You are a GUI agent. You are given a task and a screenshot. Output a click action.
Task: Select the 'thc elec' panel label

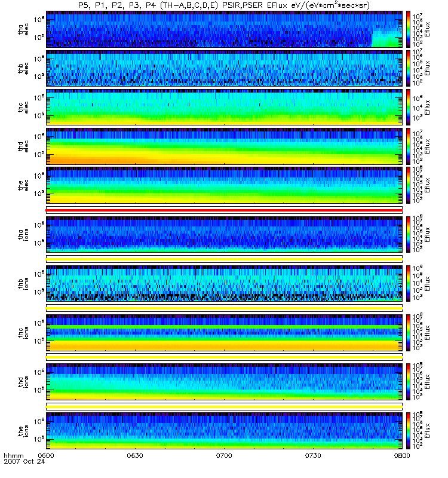pos(23,108)
